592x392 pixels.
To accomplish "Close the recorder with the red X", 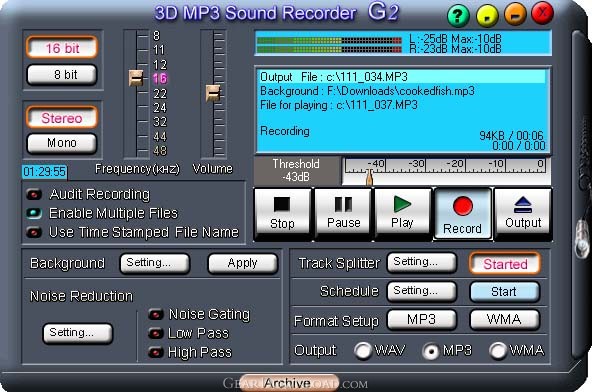I will click(543, 13).
